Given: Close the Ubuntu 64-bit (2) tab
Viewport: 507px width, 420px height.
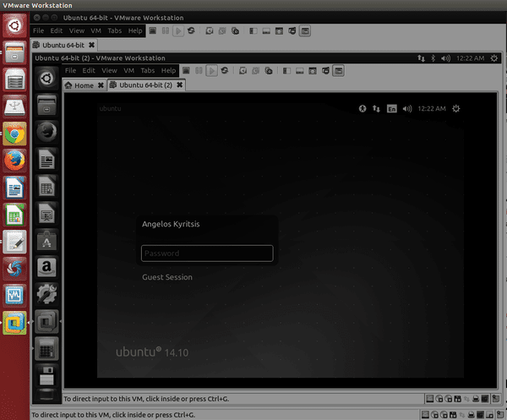Looking at the screenshot, I should pyautogui.click(x=179, y=85).
